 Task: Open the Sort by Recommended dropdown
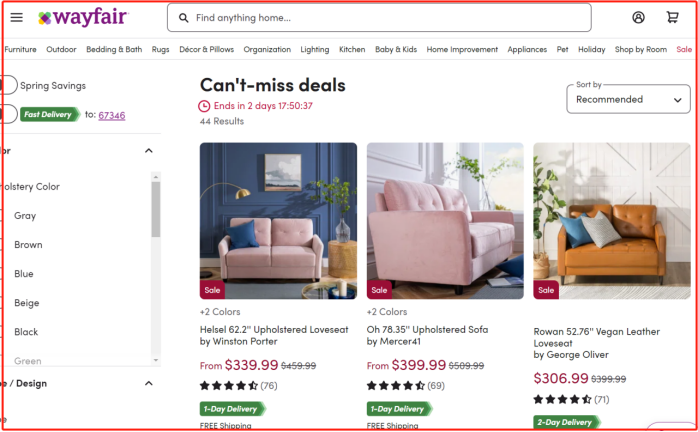tap(629, 99)
